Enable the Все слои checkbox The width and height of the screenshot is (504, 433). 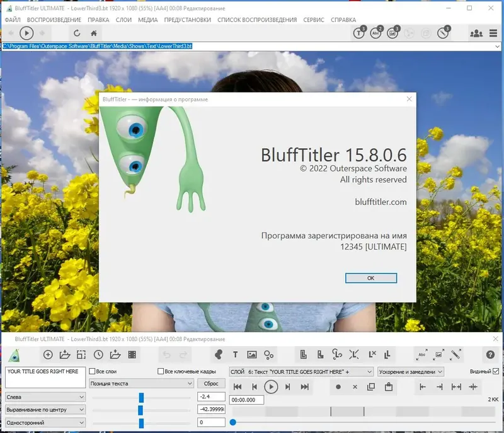92,371
